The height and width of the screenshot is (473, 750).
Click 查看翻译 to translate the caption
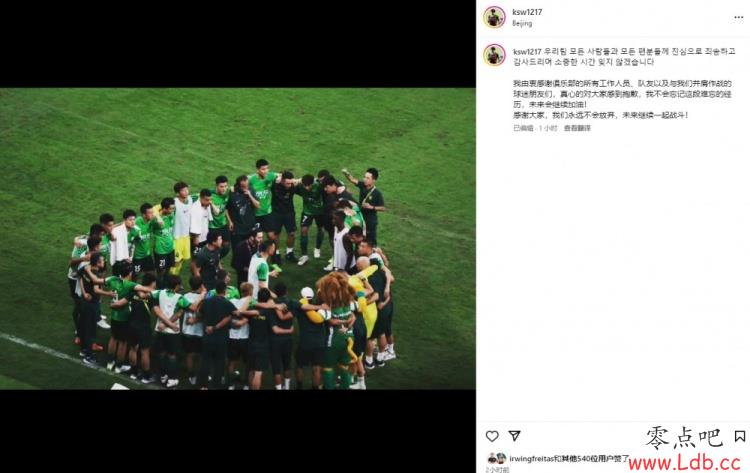[x=577, y=128]
